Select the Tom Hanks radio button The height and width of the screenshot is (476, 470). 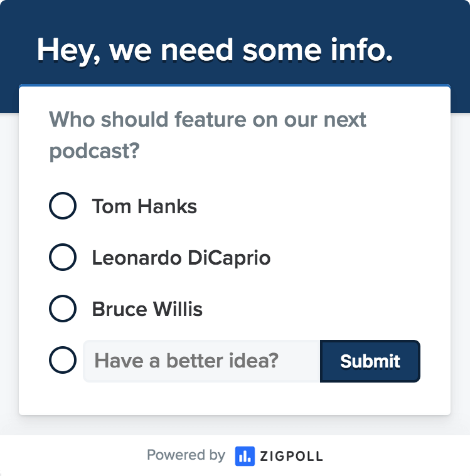click(63, 206)
